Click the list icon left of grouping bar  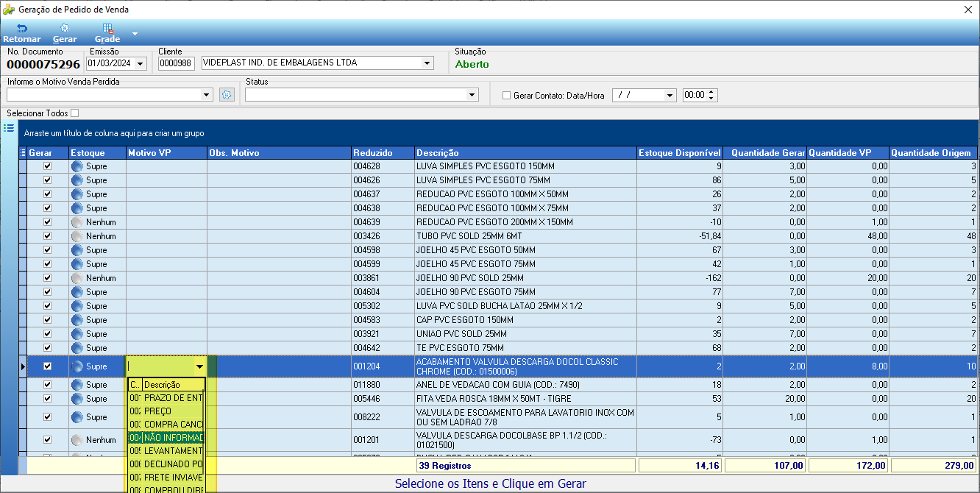(9, 128)
